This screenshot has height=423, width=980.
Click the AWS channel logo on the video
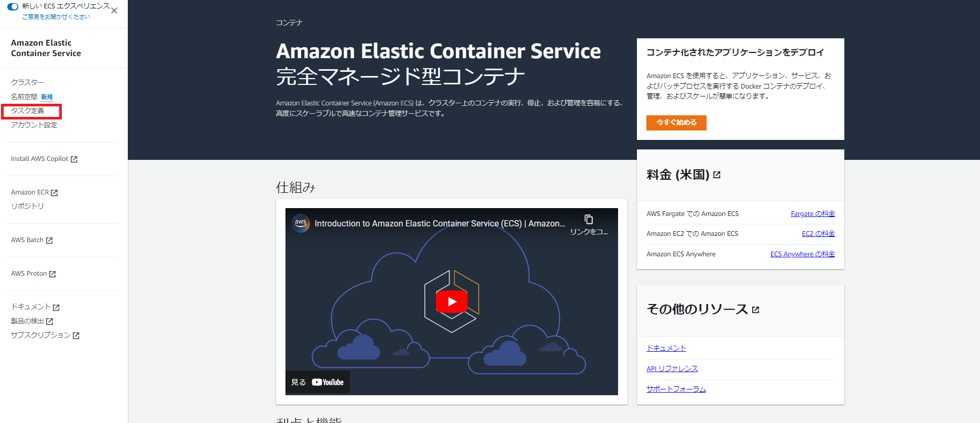click(x=301, y=223)
